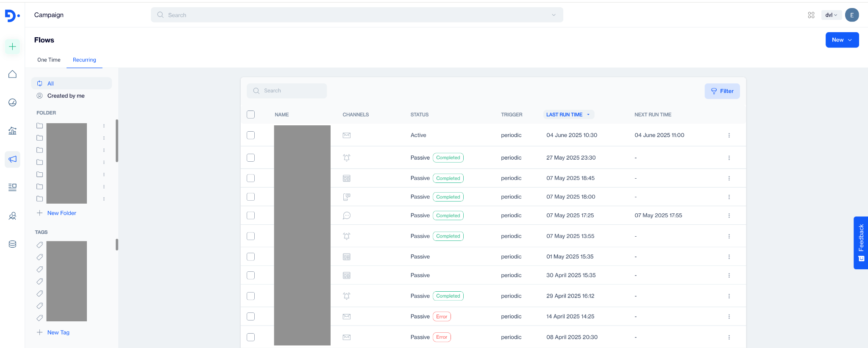Click the megaphone Campaign icon in sidebar
868x348 pixels.
pos(13,159)
